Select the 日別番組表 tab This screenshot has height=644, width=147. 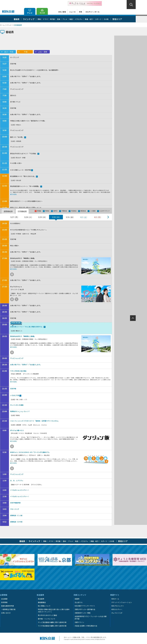(22, 211)
